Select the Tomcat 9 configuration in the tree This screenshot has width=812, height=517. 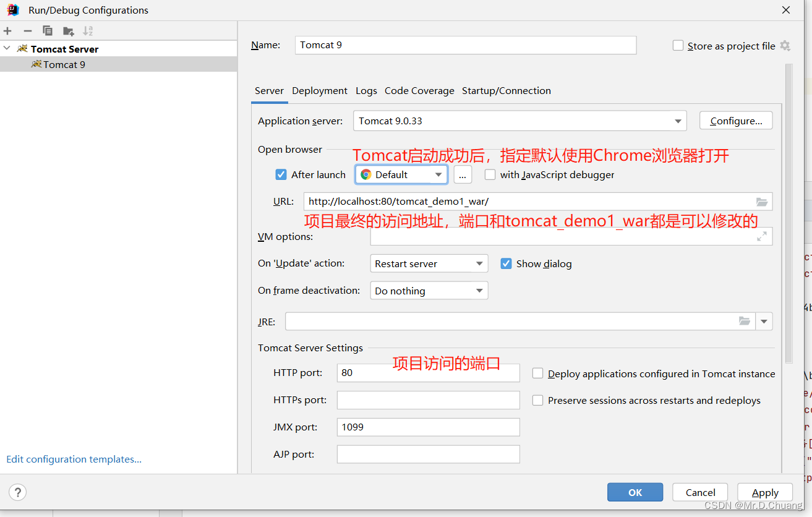click(x=118, y=64)
